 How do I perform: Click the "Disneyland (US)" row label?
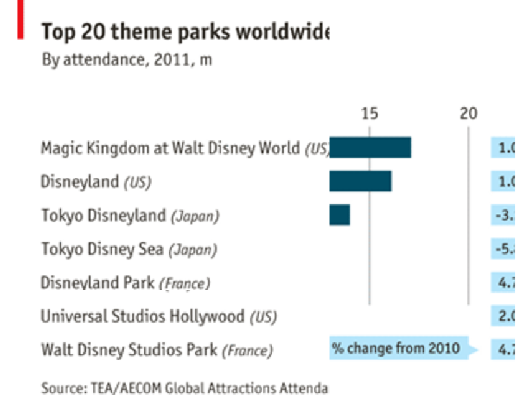(x=96, y=182)
